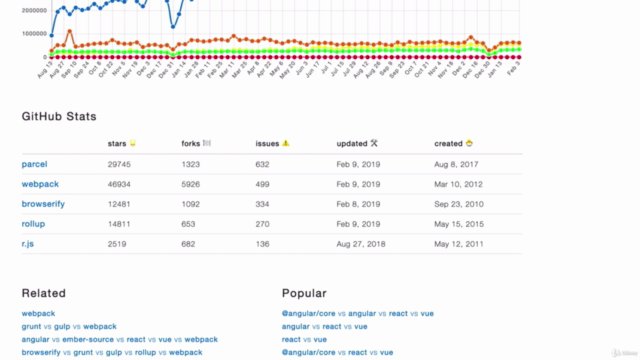Select parcel's forks value 1323

[x=191, y=164]
